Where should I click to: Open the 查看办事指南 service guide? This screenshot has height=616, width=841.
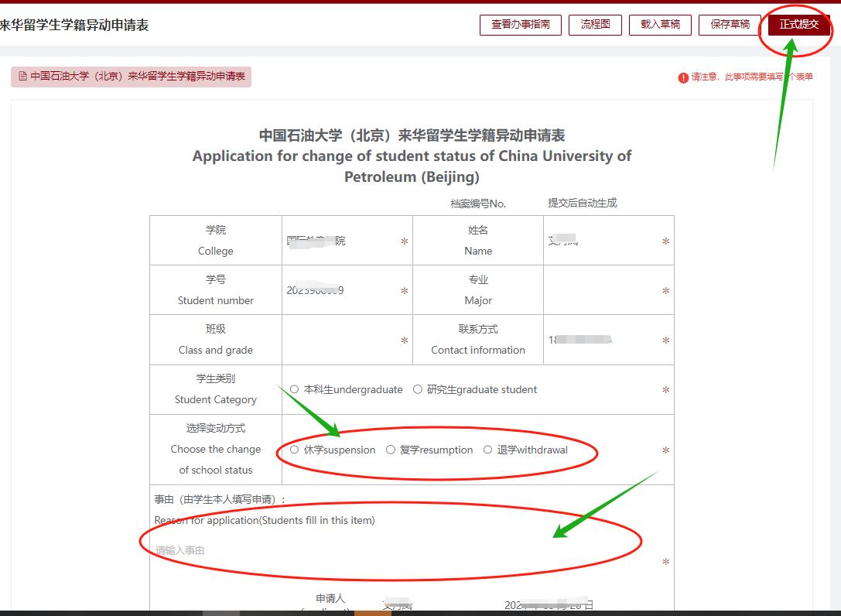point(520,24)
